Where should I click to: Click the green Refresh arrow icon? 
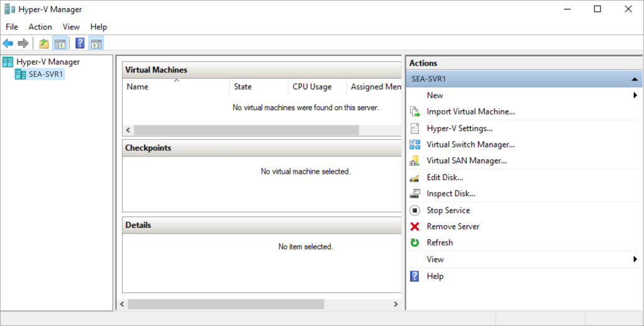pos(415,242)
